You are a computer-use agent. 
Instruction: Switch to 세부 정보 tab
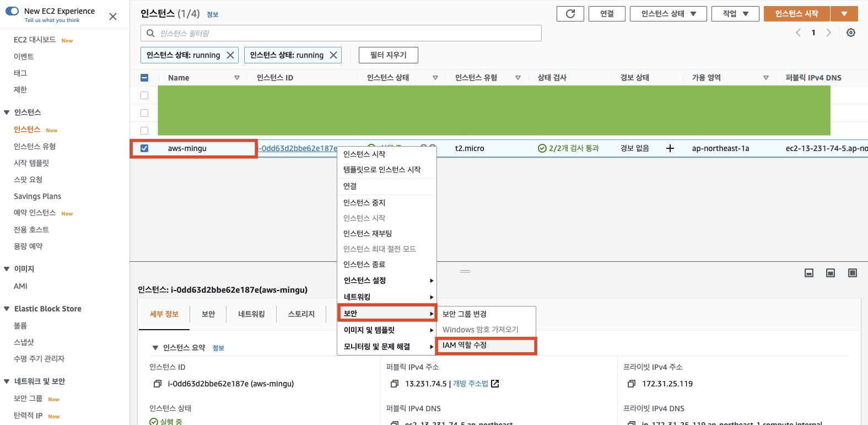click(164, 314)
